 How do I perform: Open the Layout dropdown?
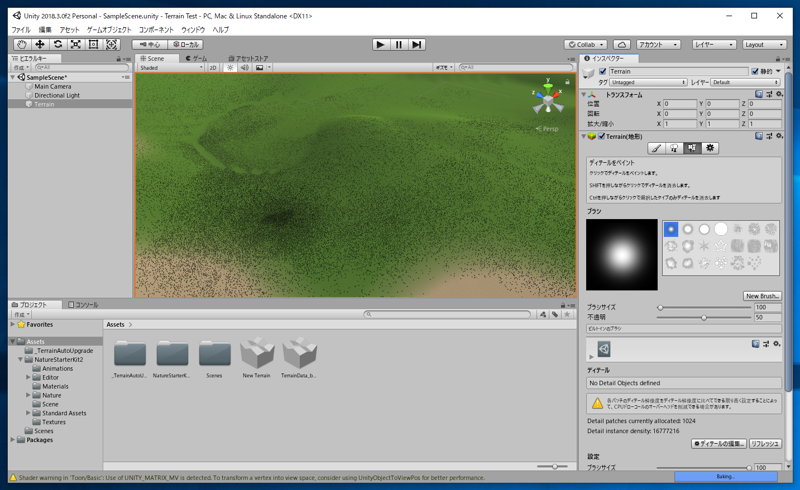(764, 44)
